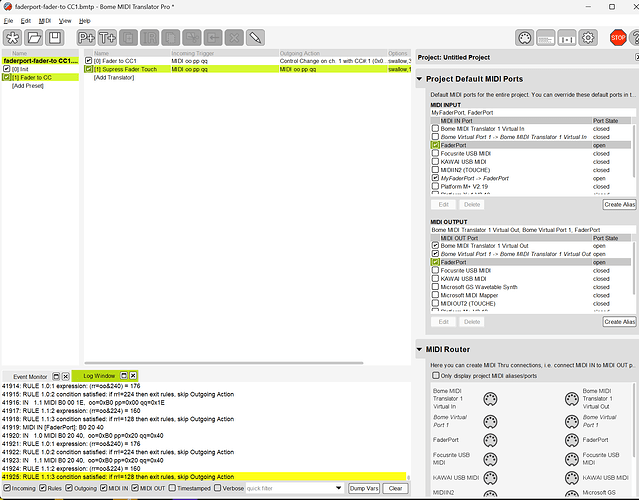Click Add Translator in the translator list
The height and width of the screenshot is (500, 639).
click(x=114, y=77)
